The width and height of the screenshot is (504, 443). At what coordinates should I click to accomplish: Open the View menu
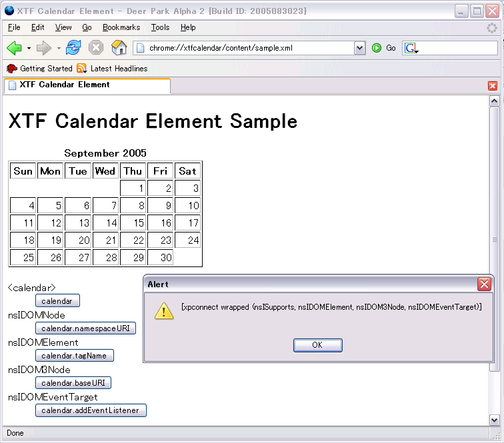point(63,27)
